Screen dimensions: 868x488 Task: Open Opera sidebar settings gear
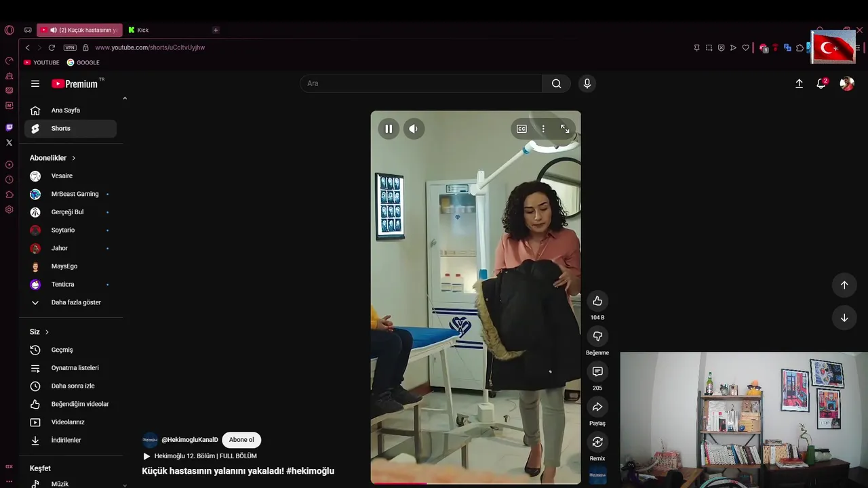point(9,209)
